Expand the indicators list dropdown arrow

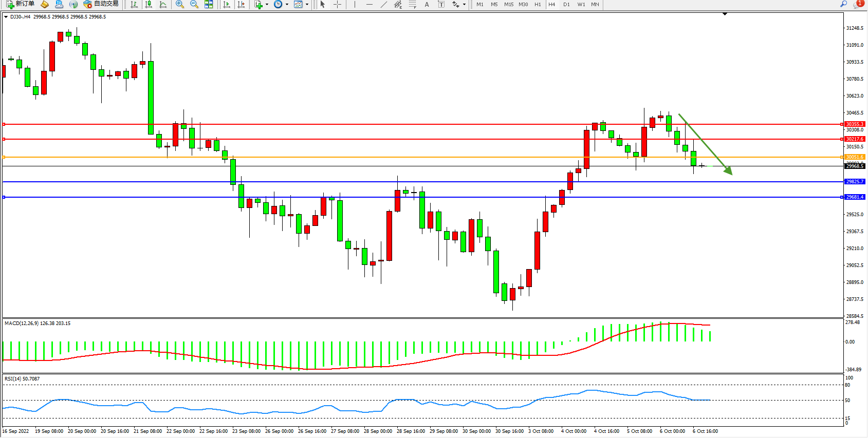point(267,5)
